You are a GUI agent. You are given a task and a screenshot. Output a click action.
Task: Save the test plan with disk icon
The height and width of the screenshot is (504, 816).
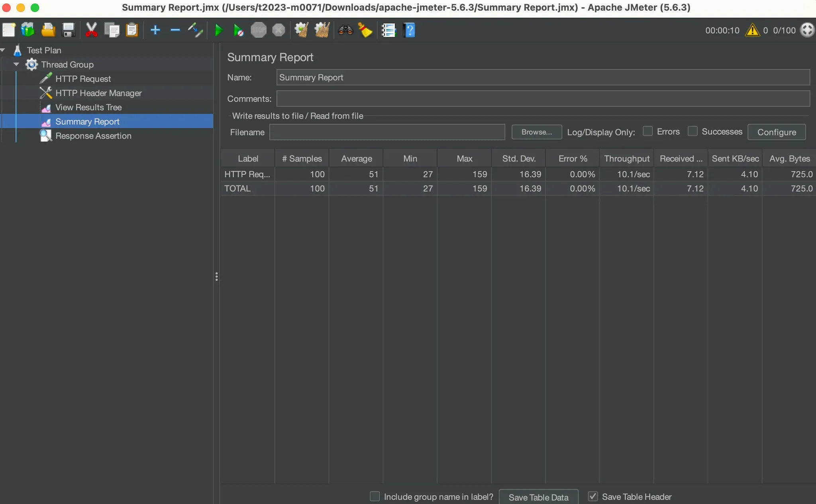tap(69, 30)
